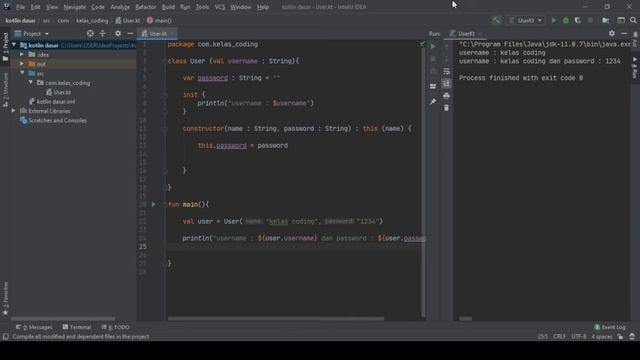Image resolution: width=640 pixels, height=360 pixels.
Task: Click the Project panel horizontal scrollbar
Action: 63,319
